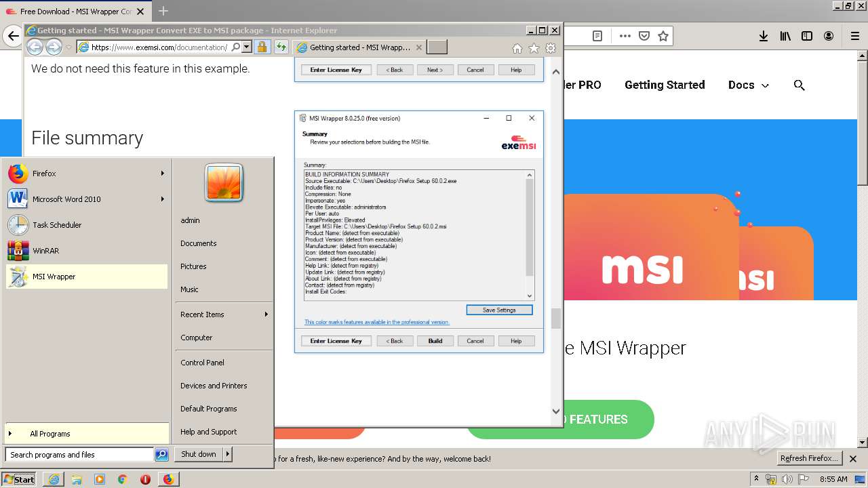Click the volume icon in system tray
Screen dimensions: 868x488
click(787, 479)
